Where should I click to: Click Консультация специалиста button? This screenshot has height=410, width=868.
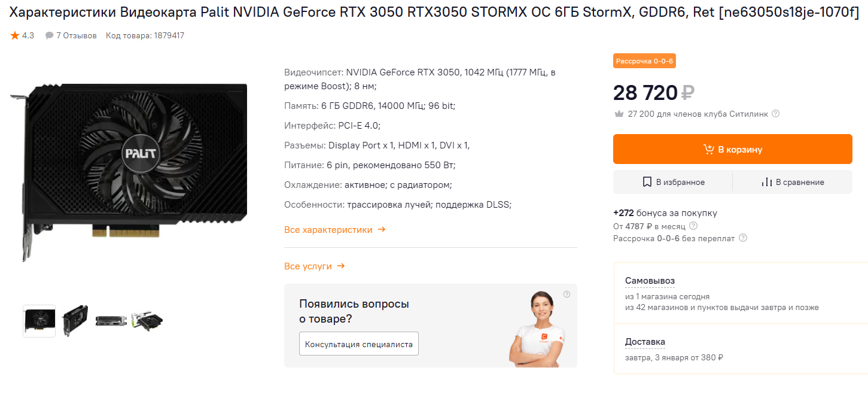[359, 344]
